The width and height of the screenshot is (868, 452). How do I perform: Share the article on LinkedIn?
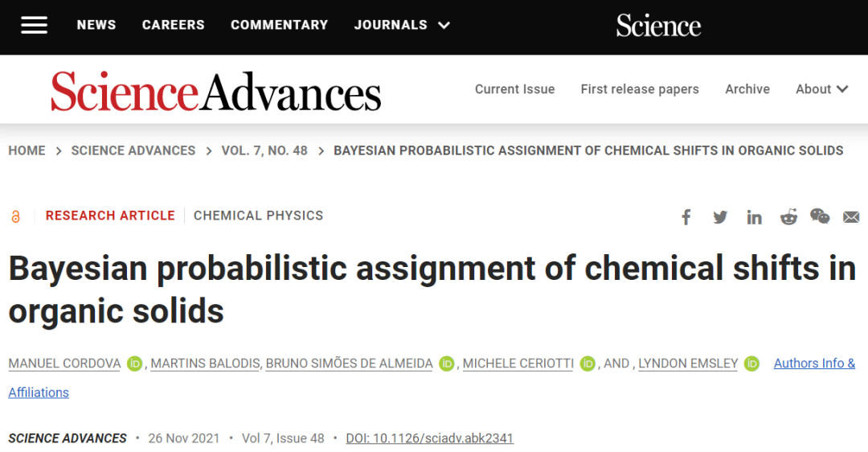click(x=754, y=217)
